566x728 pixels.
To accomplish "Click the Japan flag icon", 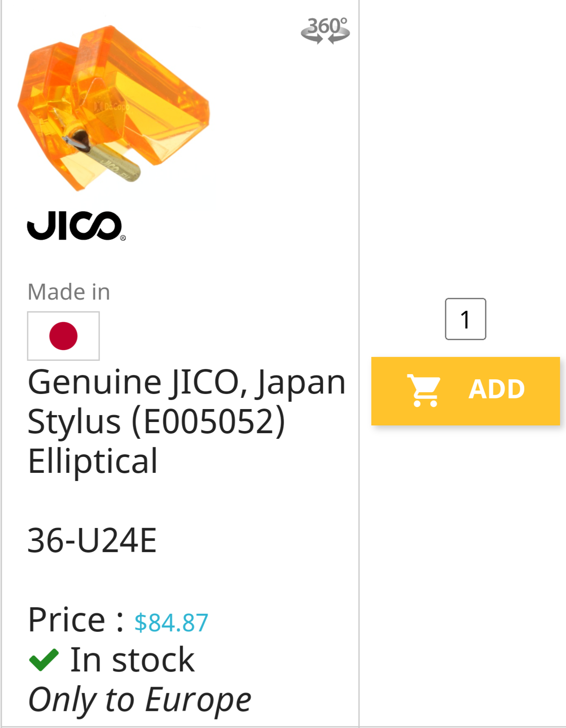I will [63, 336].
